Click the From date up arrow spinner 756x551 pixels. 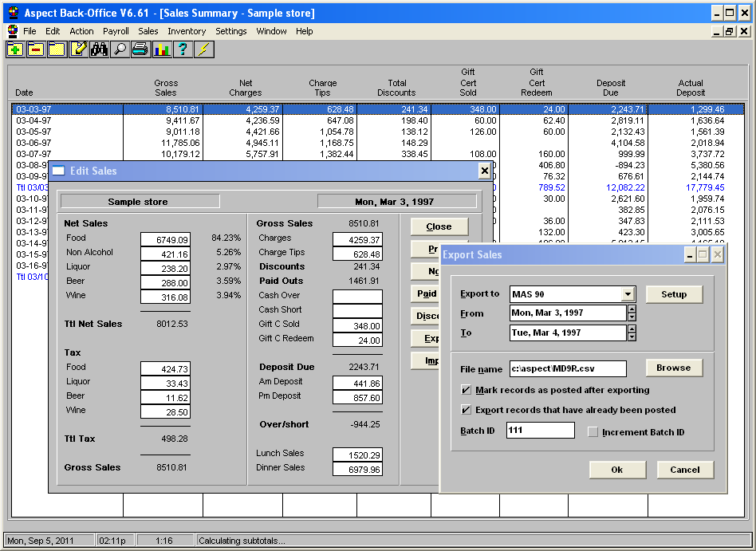[632, 309]
